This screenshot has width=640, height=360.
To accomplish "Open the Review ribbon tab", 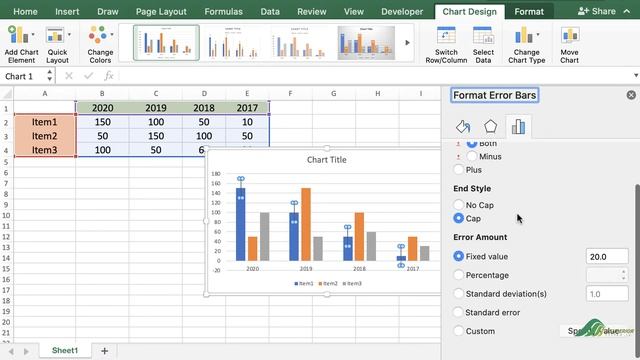I will [x=312, y=12].
